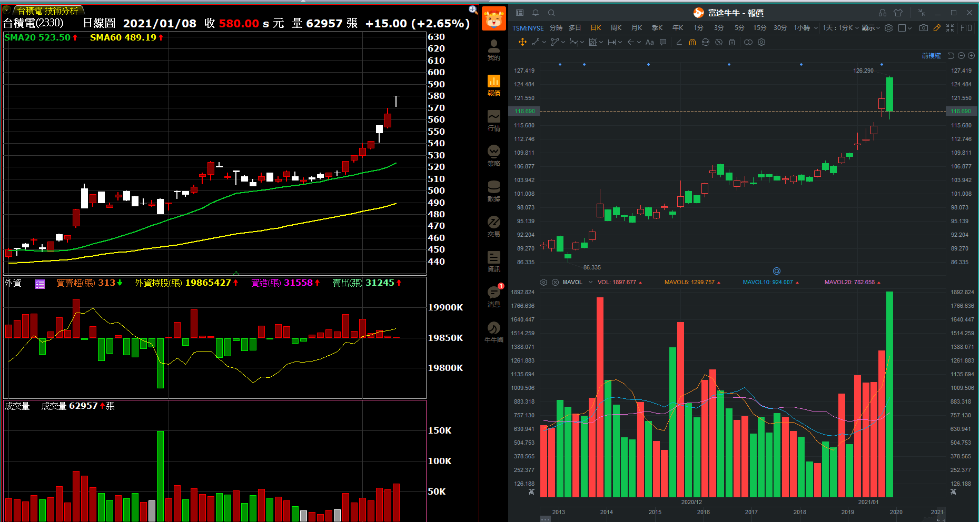Switch to 分時 intraday tab
This screenshot has width=980, height=522.
coord(556,28)
